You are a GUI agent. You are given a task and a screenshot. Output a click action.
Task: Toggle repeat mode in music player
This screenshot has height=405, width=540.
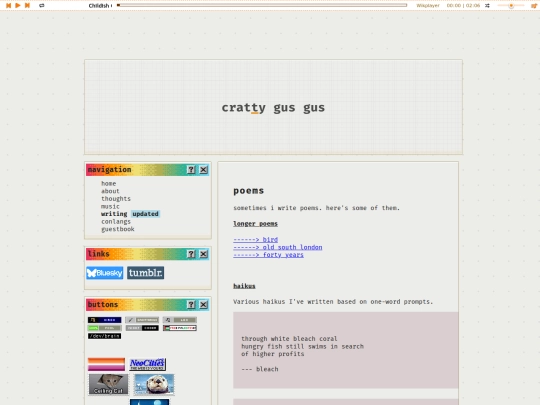42,6
